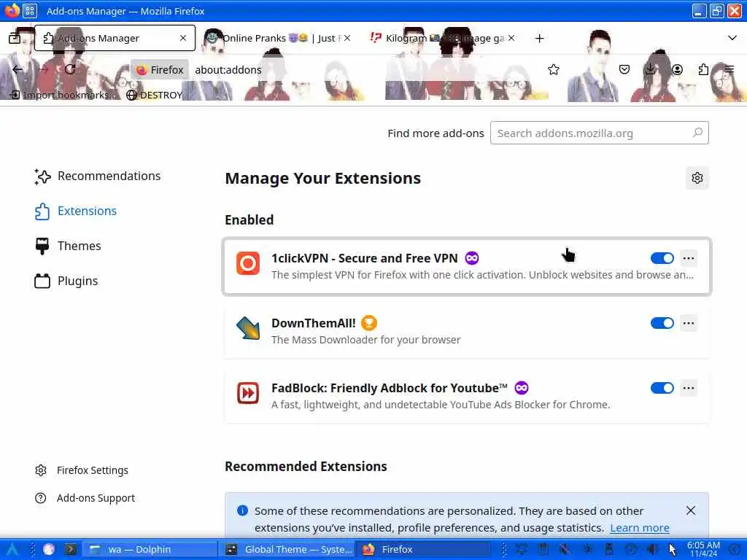Close the Kilogram tab
This screenshot has width=747, height=560.
pos(511,38)
